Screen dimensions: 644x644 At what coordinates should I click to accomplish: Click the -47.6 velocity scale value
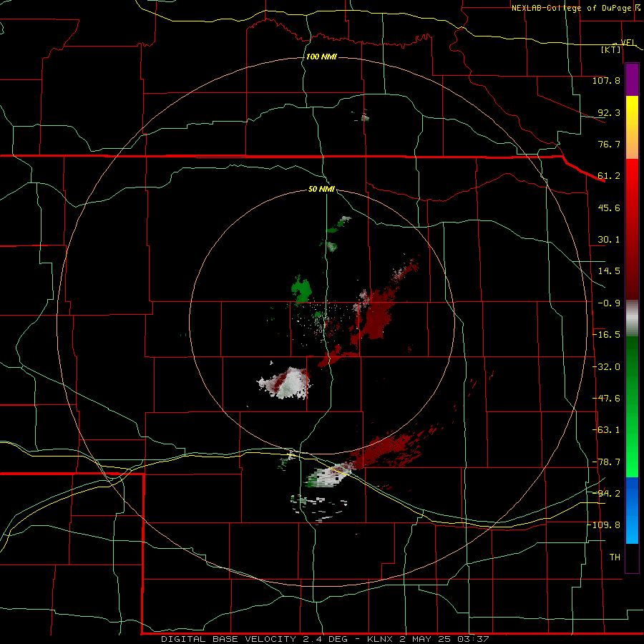(x=606, y=399)
